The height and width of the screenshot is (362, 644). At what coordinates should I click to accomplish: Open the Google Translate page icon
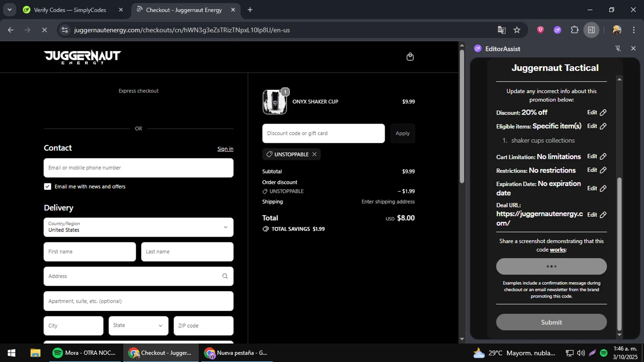501,30
